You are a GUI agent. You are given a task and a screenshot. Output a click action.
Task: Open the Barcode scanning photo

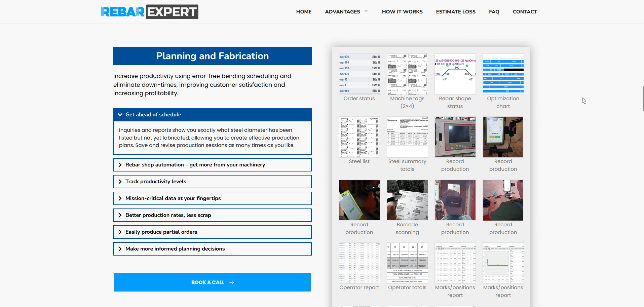pos(407,200)
